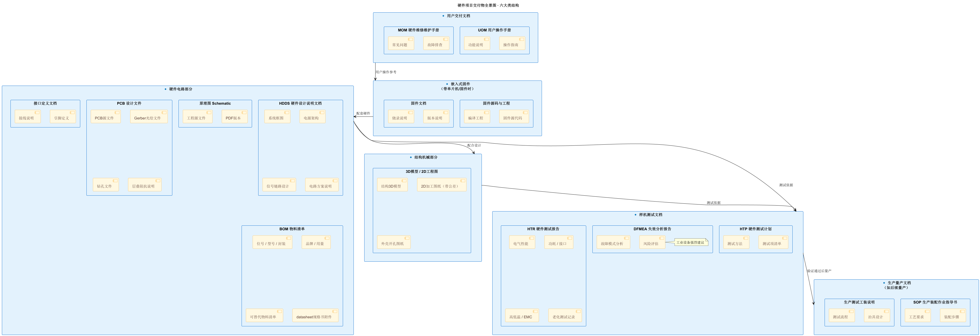Click the 接线说明 component box

27,116
